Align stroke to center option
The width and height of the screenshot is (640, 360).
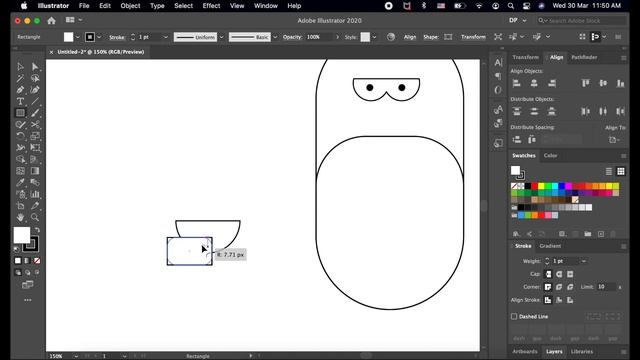[x=548, y=300]
